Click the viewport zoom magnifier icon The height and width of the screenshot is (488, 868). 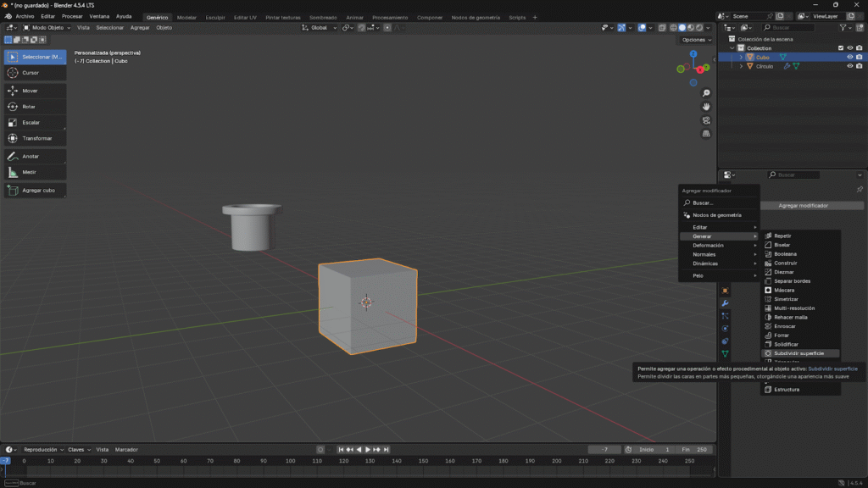[706, 93]
